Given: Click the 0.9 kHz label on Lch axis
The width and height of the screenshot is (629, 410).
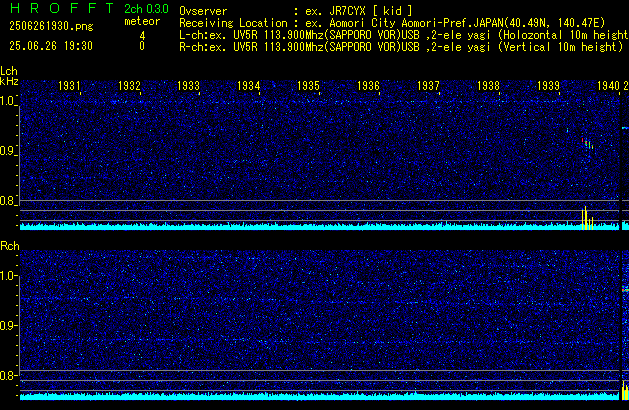Looking at the screenshot, I should pos(8,151).
